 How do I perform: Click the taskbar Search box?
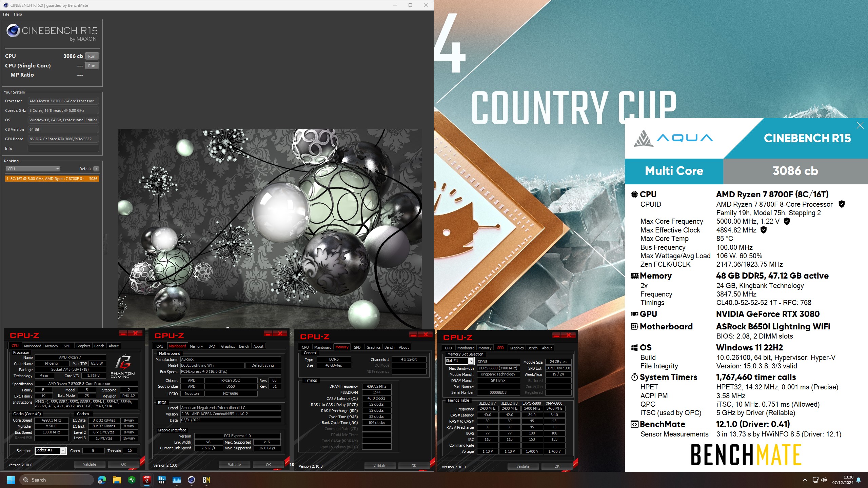tap(56, 480)
